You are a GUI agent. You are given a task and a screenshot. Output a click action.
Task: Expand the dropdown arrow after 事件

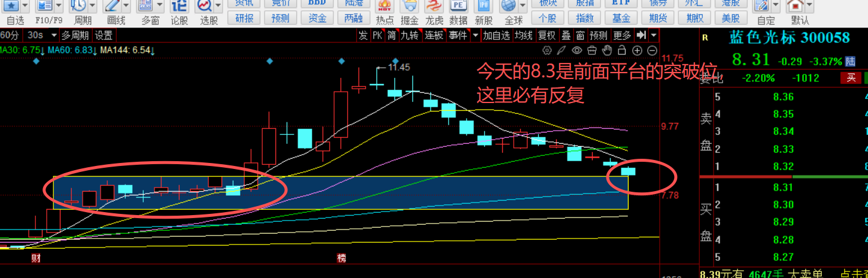(475, 35)
